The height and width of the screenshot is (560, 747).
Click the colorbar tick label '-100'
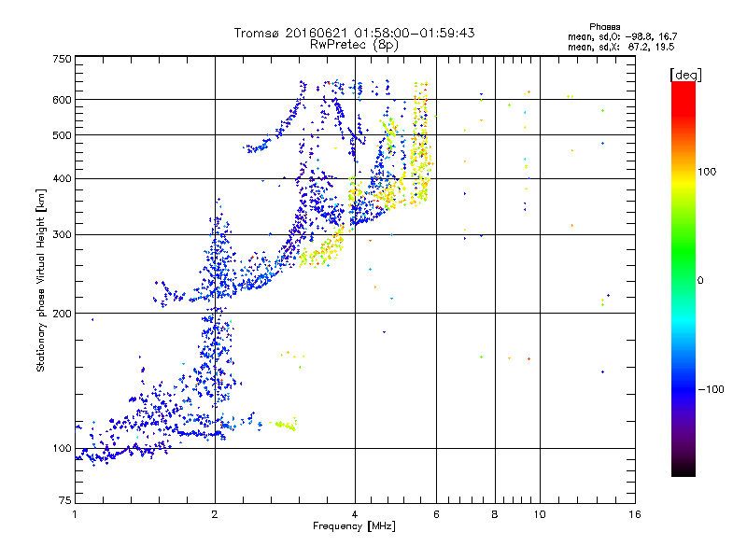point(711,389)
